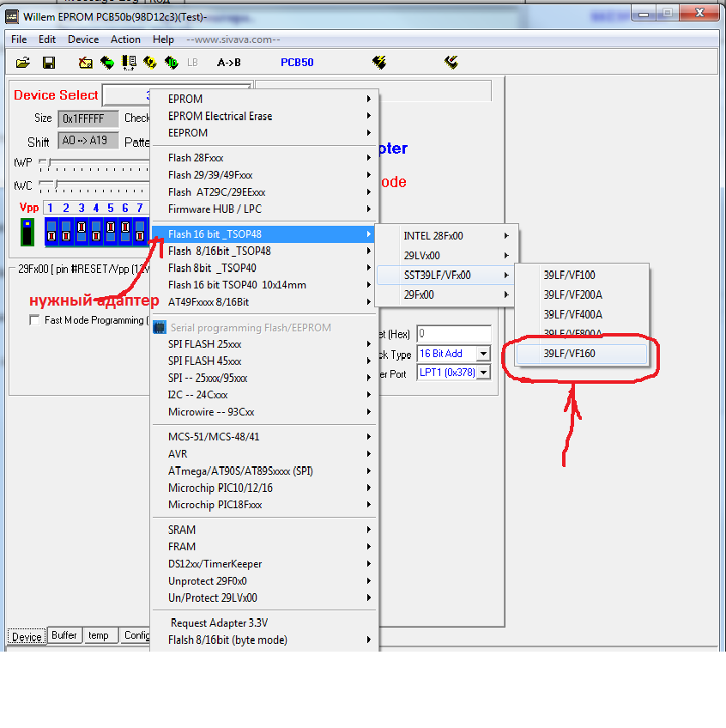Toggle DIP switch number 1

pos(51,231)
